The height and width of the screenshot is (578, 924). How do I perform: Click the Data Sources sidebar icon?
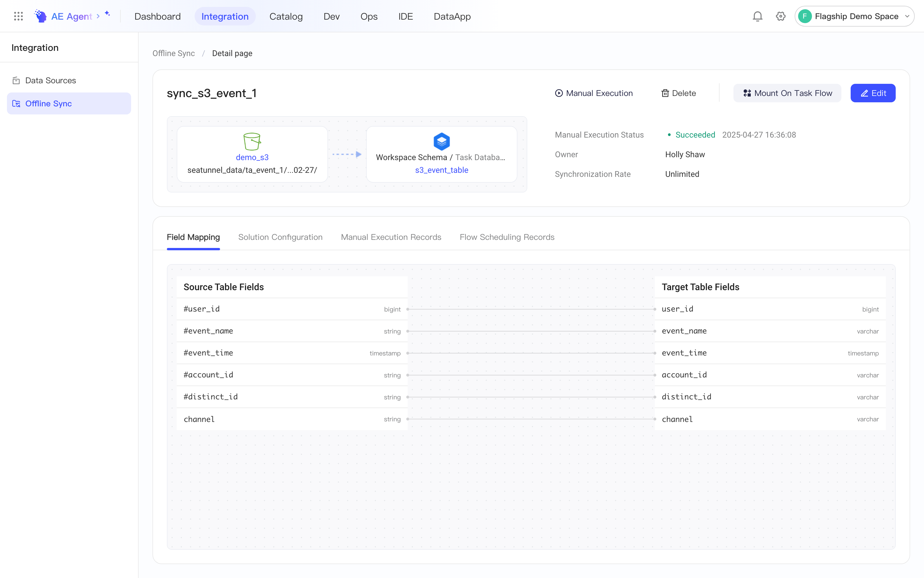(x=16, y=80)
